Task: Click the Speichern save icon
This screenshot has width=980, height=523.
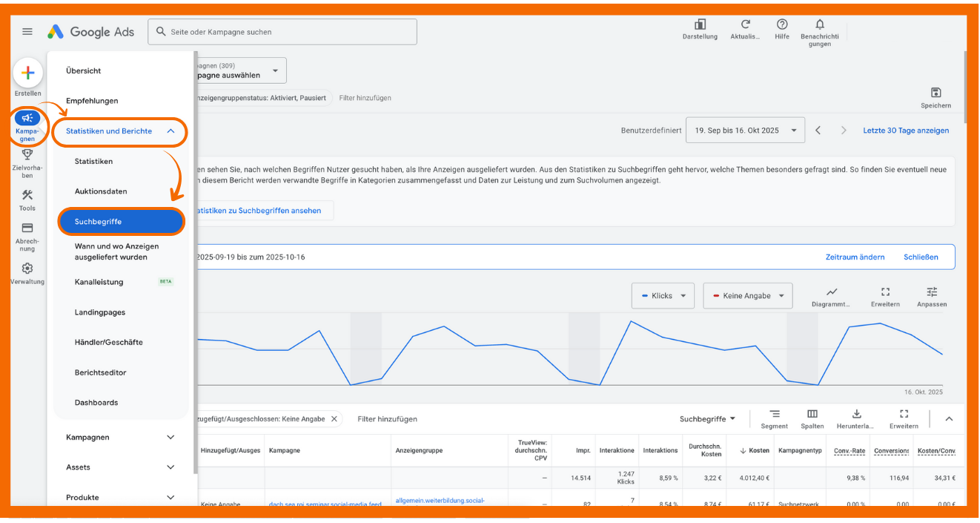Action: click(x=936, y=93)
